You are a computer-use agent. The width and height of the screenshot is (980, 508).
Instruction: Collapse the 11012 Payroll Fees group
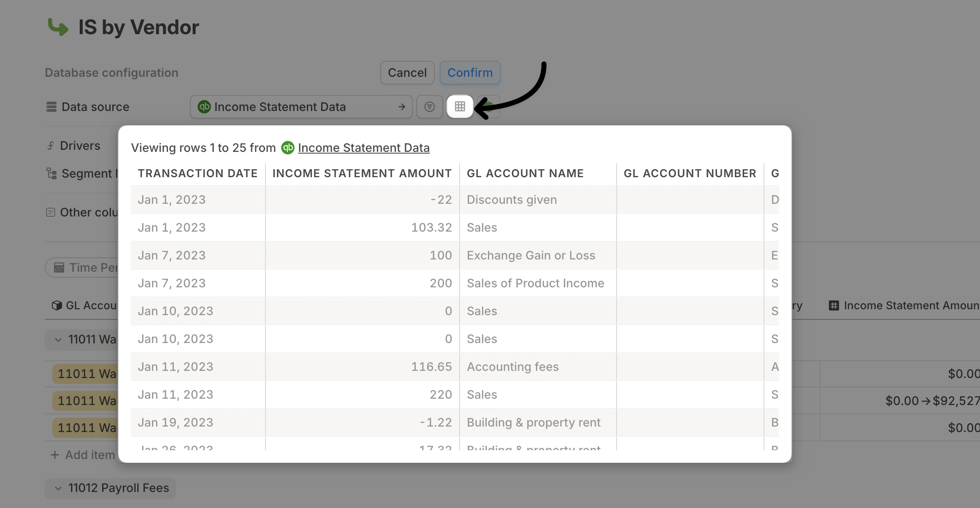click(58, 488)
